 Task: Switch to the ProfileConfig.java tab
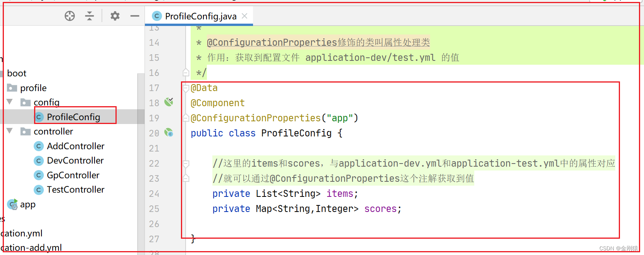click(x=201, y=16)
